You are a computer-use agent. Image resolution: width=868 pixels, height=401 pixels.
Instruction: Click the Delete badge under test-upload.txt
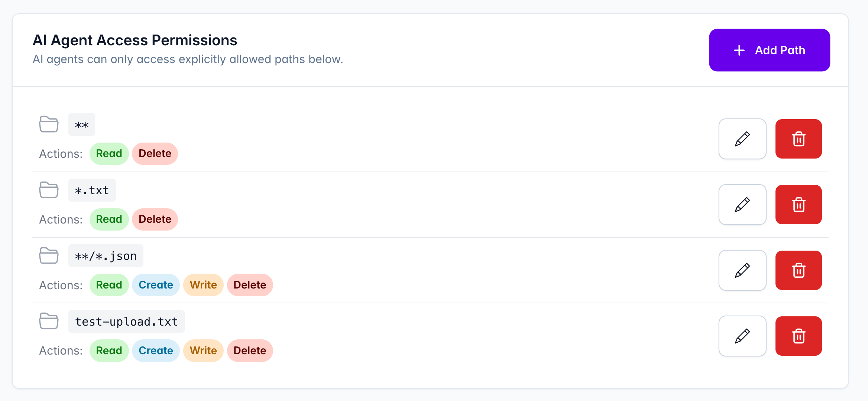250,351
